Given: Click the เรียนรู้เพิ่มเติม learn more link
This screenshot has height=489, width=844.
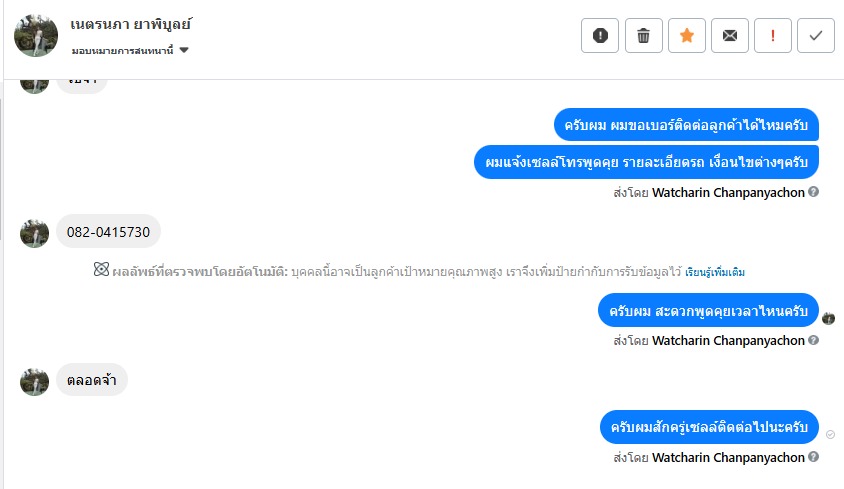Looking at the screenshot, I should pos(715,272).
